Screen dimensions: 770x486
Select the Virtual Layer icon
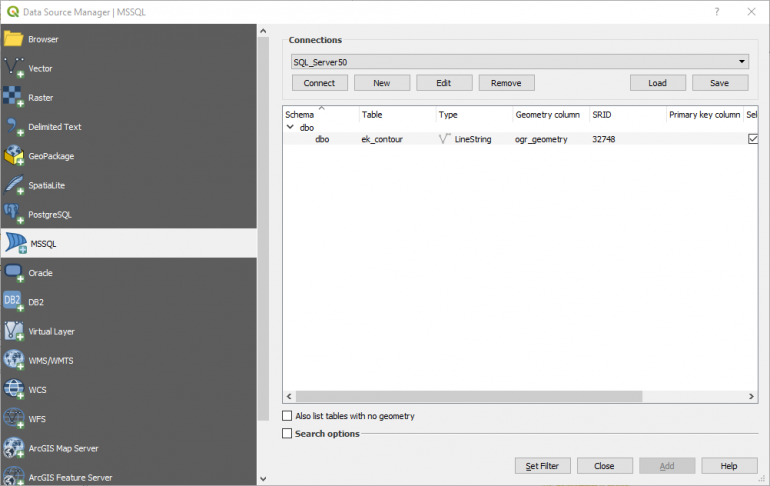[x=13, y=331]
